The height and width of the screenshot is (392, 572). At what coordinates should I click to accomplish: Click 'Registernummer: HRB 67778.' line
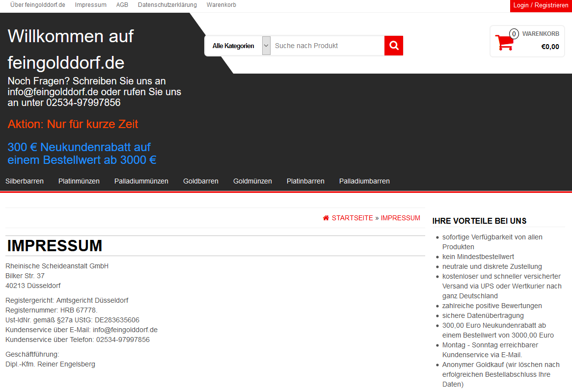[x=52, y=311]
